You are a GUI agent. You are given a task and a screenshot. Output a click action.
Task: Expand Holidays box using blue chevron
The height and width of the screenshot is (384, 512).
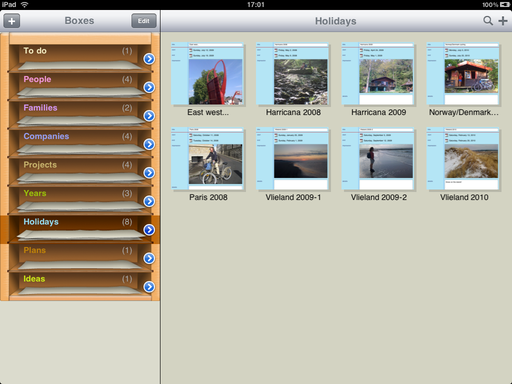[x=149, y=230]
